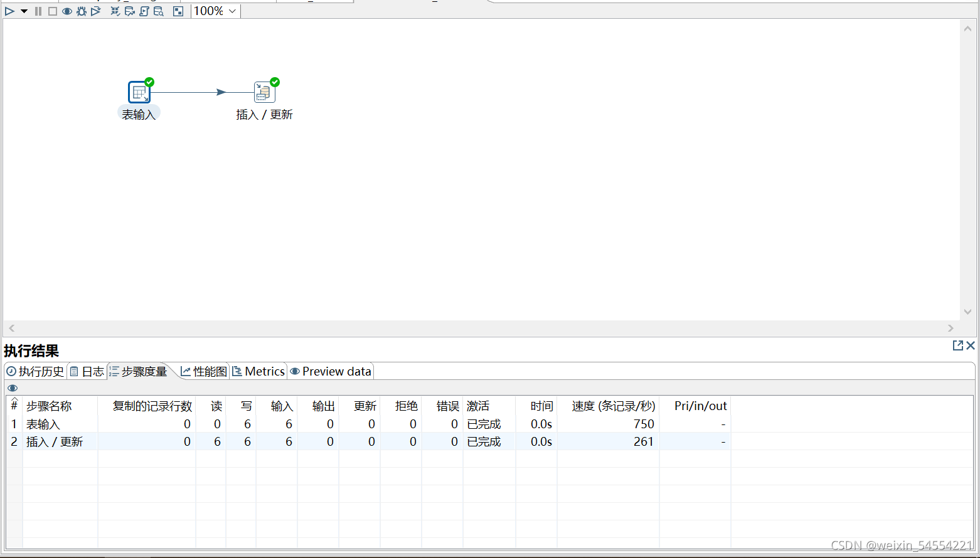The width and height of the screenshot is (980, 558).
Task: Sort by the 拒绝 column header
Action: coord(401,406)
